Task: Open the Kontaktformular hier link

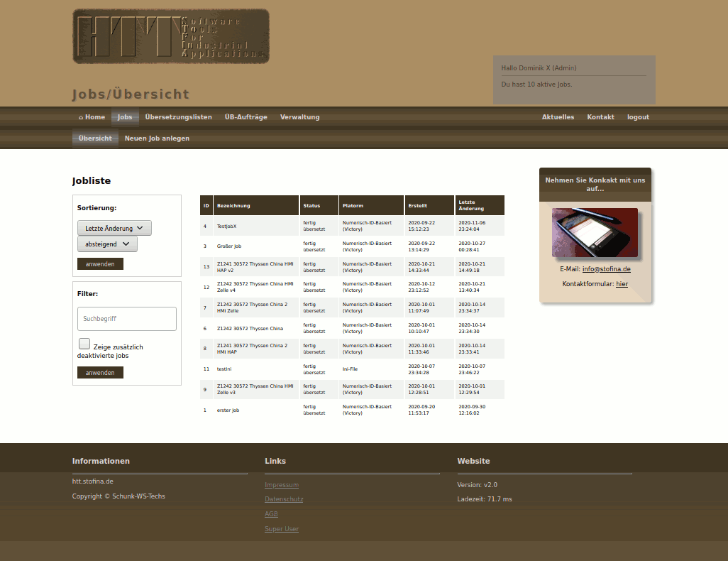Action: point(622,284)
